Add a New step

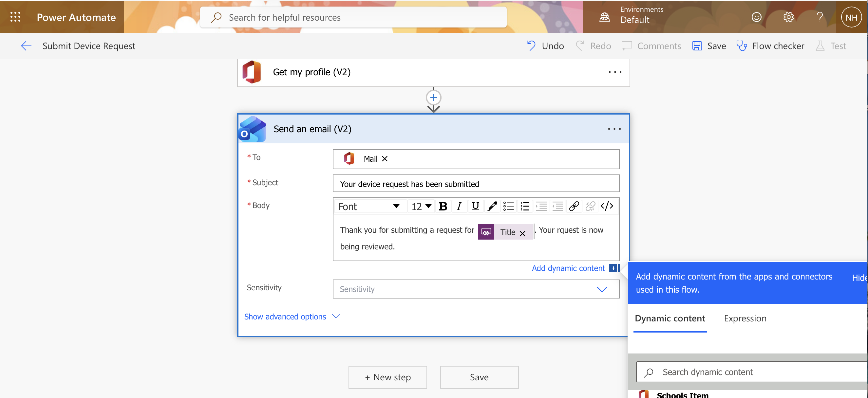[x=387, y=377]
